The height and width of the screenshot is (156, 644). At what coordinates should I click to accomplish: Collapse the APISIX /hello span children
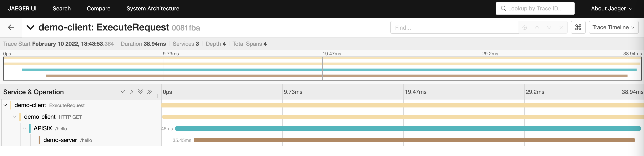pyautogui.click(x=25, y=128)
